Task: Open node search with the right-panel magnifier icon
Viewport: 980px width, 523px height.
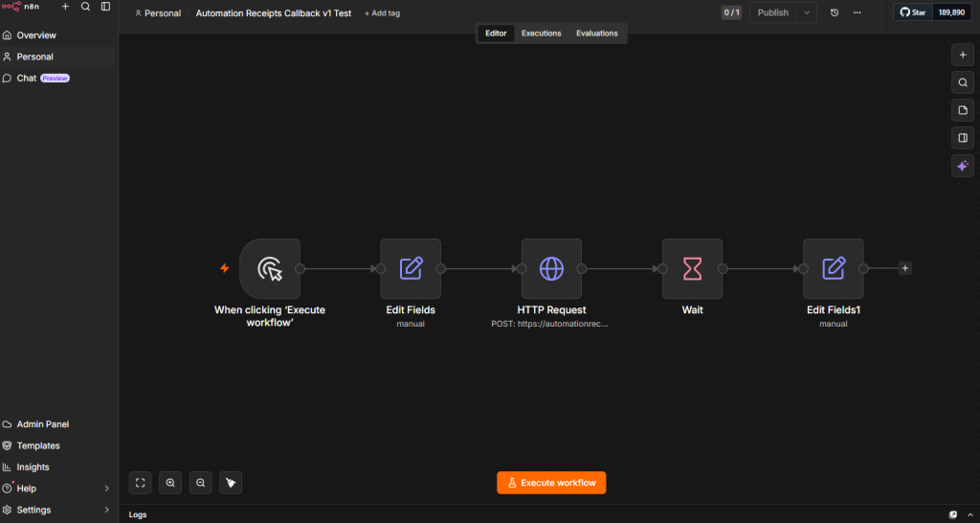Action: [963, 82]
